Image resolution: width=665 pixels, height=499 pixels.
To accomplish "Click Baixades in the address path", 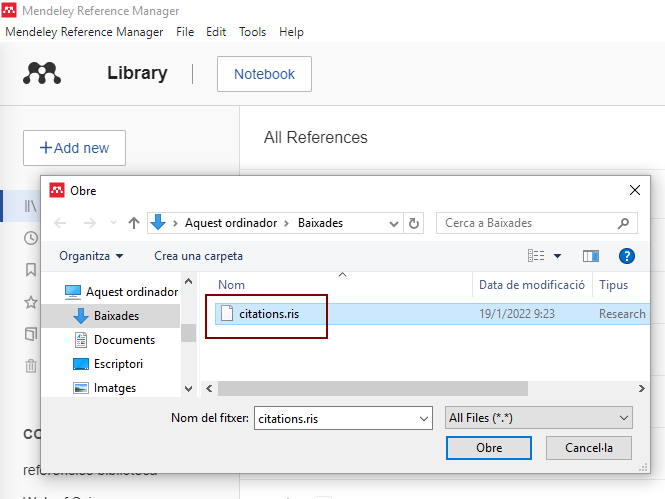I will click(320, 223).
